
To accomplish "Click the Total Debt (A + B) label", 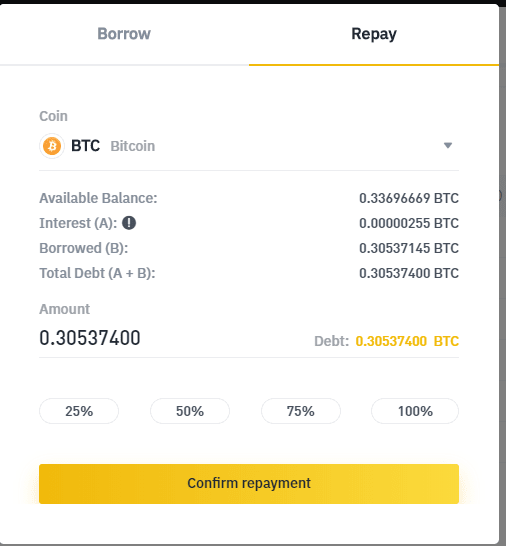I will 97,273.
